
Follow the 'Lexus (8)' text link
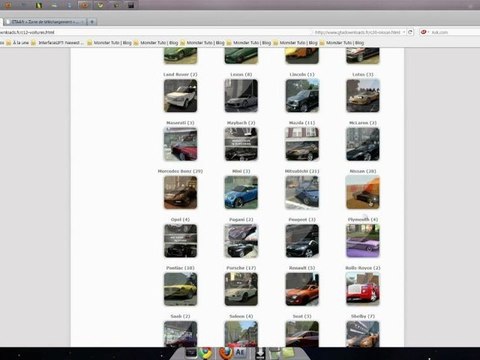pyautogui.click(x=241, y=74)
